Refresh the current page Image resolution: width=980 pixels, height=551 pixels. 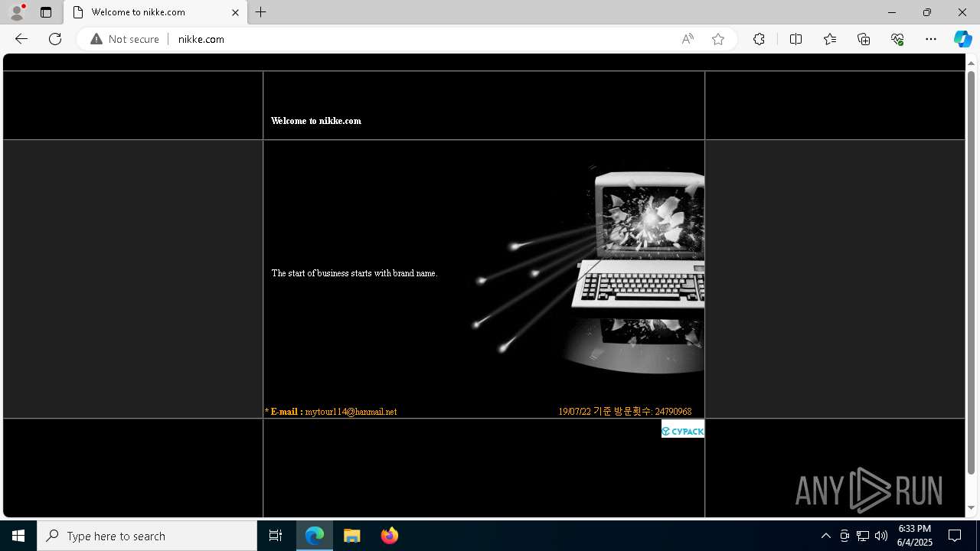coord(55,39)
